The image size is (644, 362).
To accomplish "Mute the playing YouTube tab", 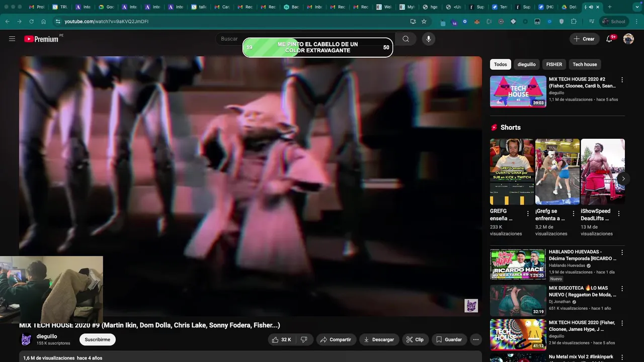I will pos(591,7).
